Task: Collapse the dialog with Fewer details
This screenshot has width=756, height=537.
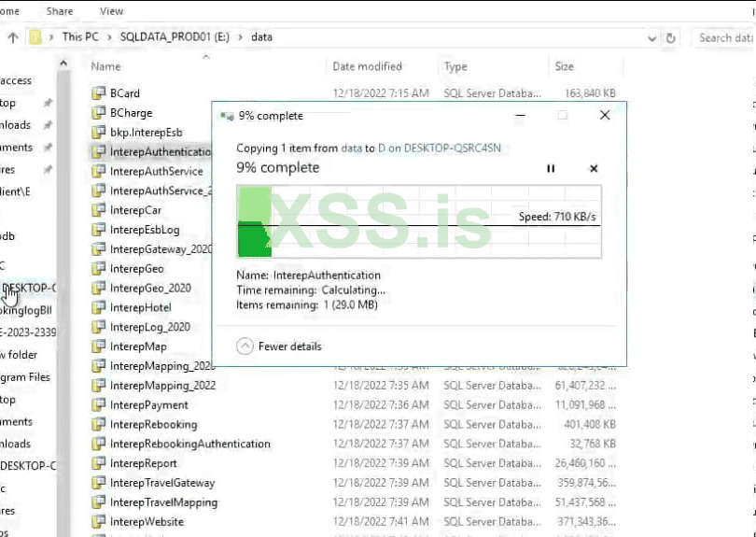Action: (279, 346)
